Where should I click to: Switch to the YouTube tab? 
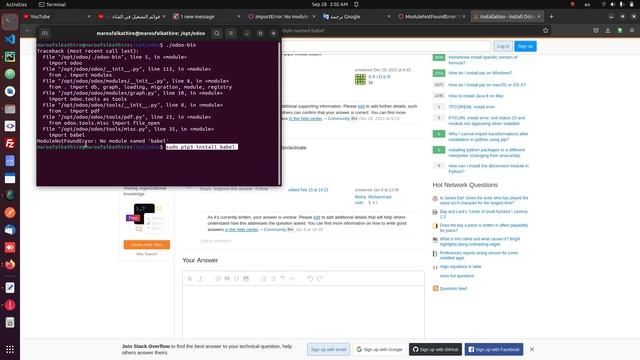tap(56, 17)
